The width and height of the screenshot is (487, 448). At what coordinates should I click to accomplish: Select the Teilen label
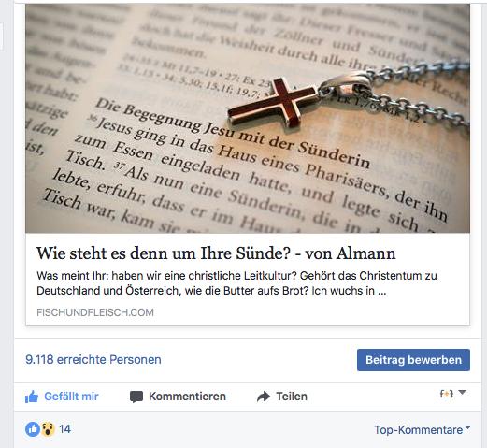click(x=292, y=397)
